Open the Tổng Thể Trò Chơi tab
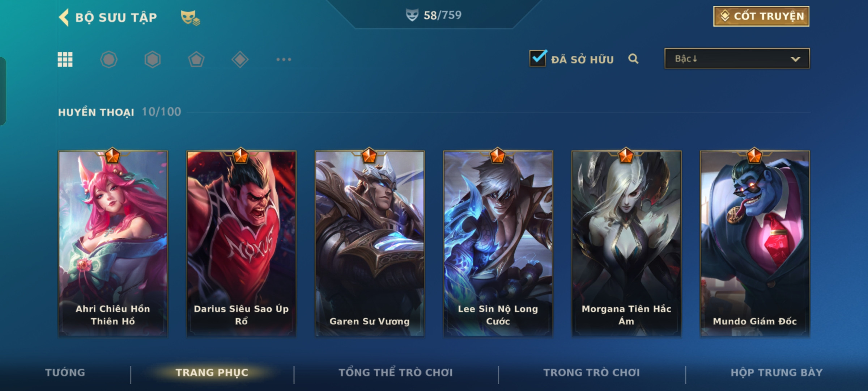This screenshot has height=391, width=868. pos(396,373)
